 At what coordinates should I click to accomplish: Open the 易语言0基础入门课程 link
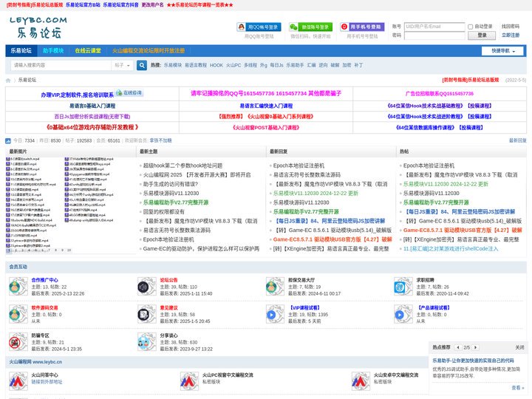click(x=92, y=106)
